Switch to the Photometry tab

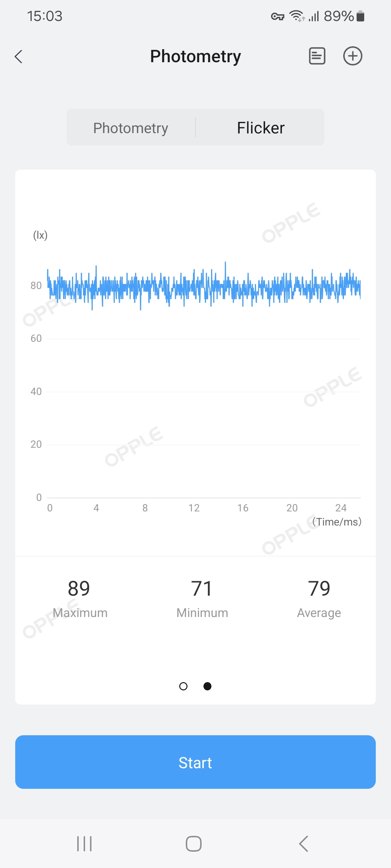[131, 128]
